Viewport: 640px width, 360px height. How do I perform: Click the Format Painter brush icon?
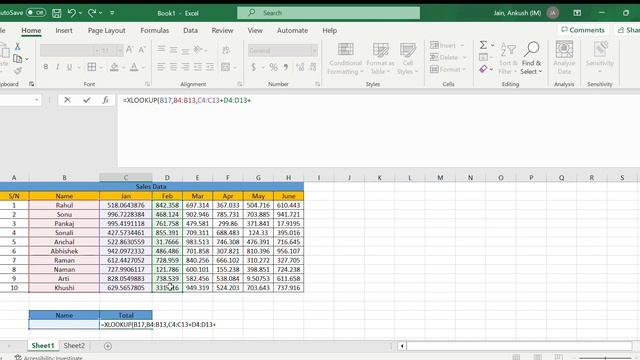tap(18, 71)
